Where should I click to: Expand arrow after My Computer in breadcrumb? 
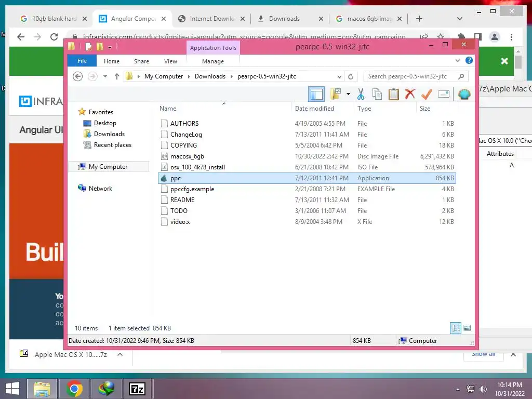click(x=189, y=77)
